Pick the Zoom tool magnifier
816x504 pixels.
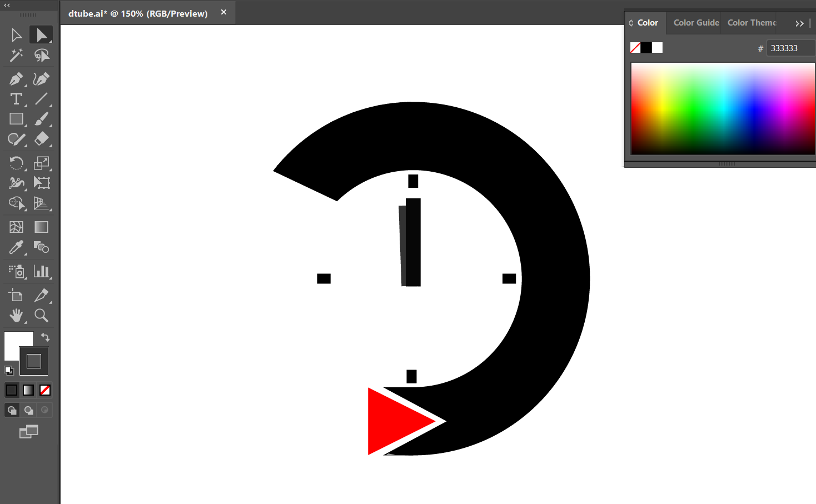pos(41,315)
